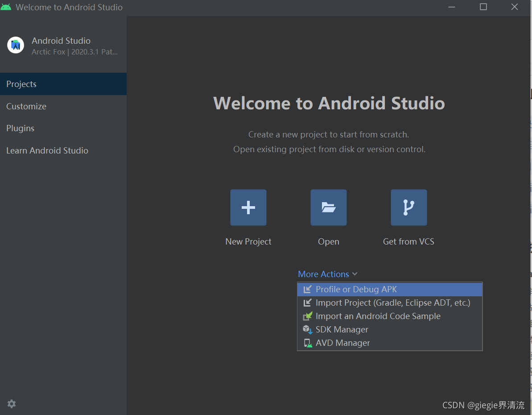The width and height of the screenshot is (532, 415).
Task: Choose Import an Android Code Sample
Action: 390,316
